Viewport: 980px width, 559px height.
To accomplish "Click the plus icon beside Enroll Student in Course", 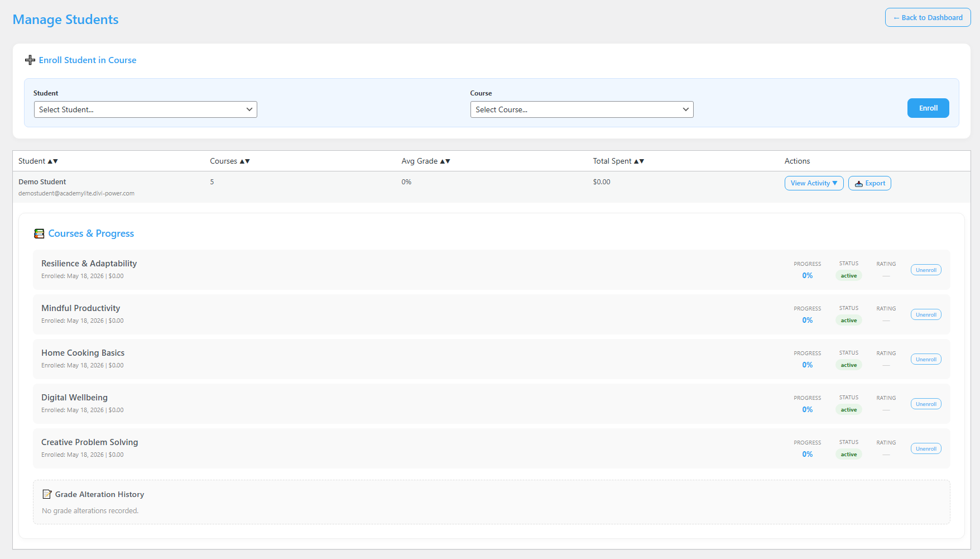I will point(30,60).
